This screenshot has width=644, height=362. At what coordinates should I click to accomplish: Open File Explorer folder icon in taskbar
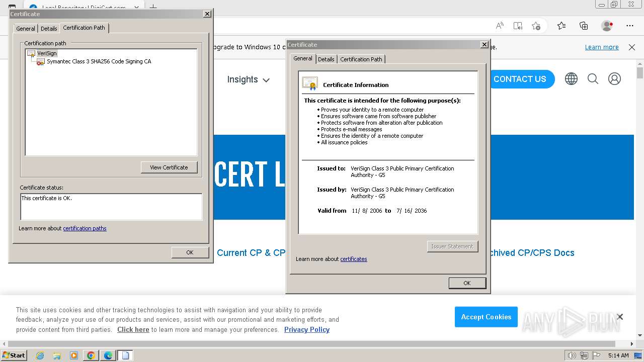57,355
